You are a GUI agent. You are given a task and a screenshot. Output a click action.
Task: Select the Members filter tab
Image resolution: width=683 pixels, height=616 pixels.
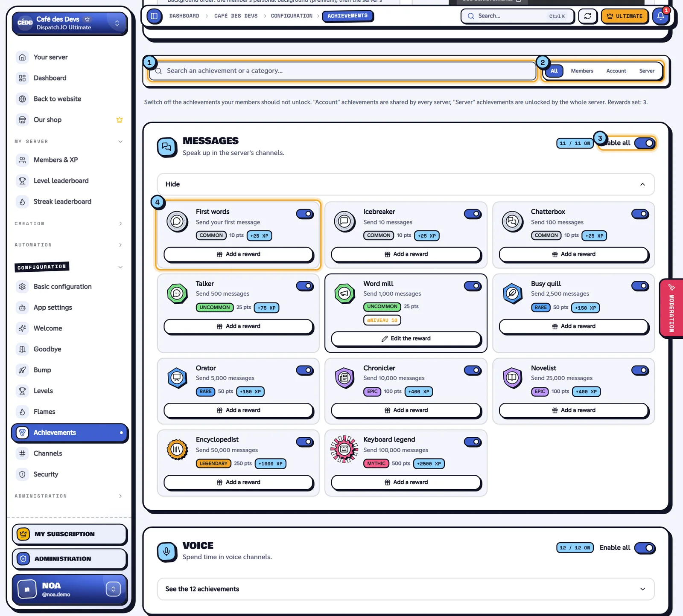(x=582, y=71)
